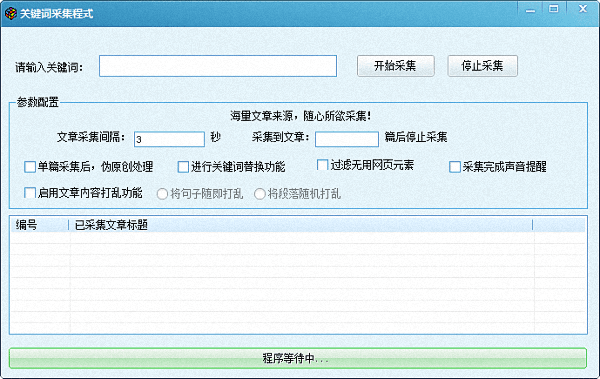This screenshot has width=600, height=379.
Task: Enable 单篇采集后，伪原创处理 checkbox
Action: point(30,167)
